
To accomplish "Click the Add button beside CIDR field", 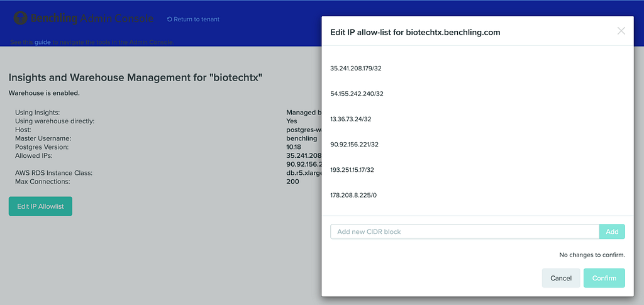I will click(x=612, y=231).
